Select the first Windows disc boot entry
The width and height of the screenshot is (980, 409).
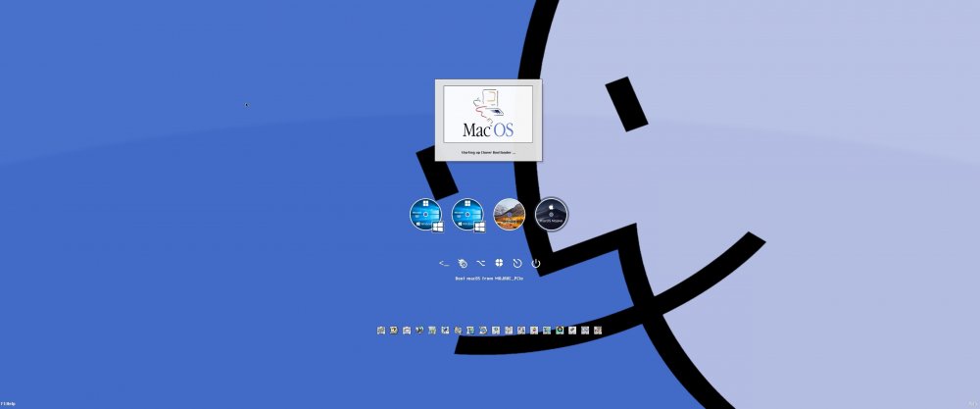coord(426,215)
